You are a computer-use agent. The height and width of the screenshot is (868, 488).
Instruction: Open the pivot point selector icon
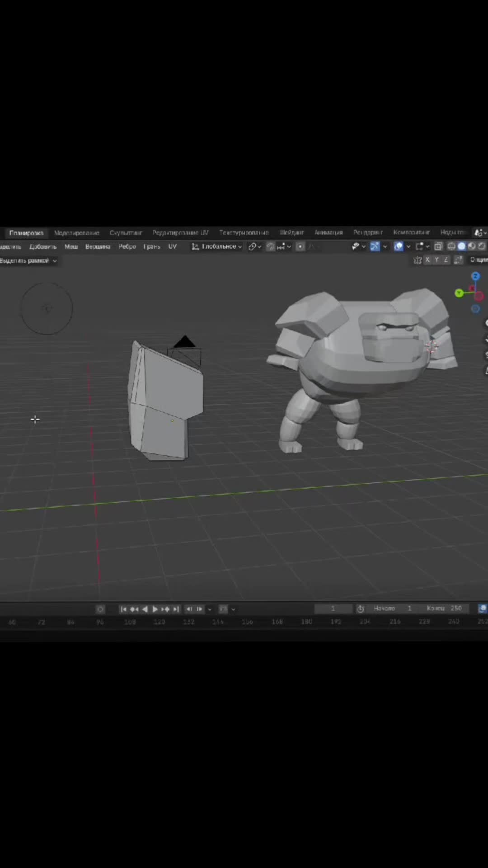coord(255,246)
